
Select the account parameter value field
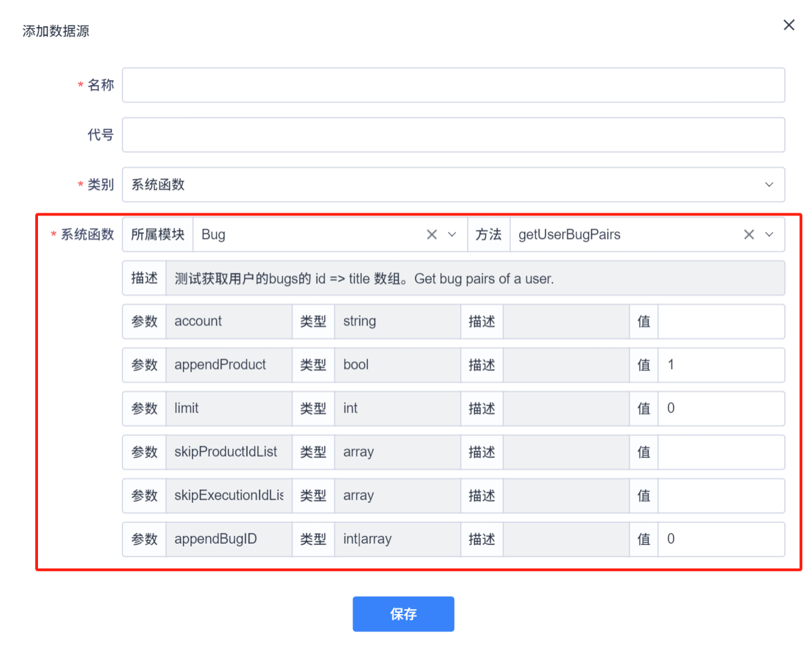pyautogui.click(x=721, y=321)
